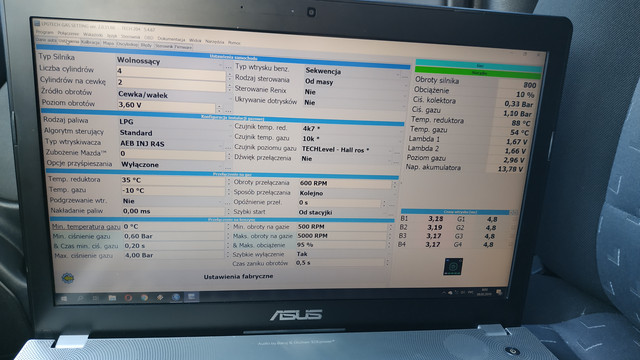Click the Cylindrów na cewkę field
This screenshot has width=640, height=360.
(x=171, y=83)
